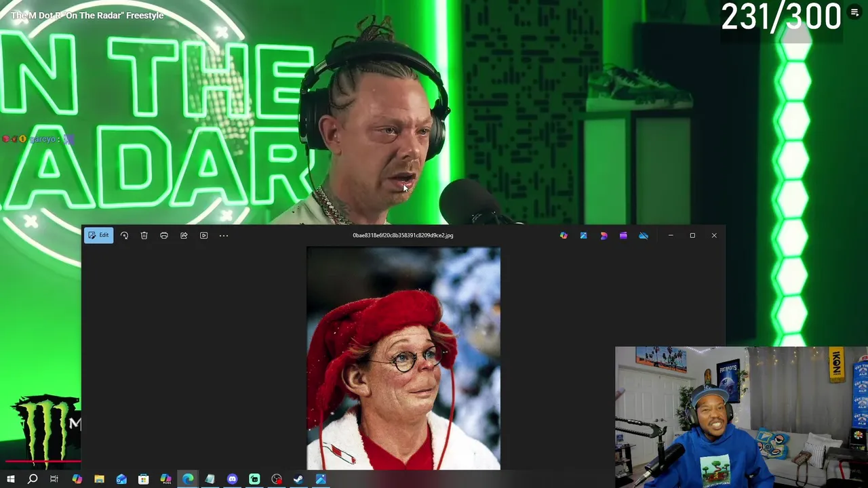The height and width of the screenshot is (488, 868).
Task: Click the video title 'On The Radar' Freestyle
Action: coord(87,15)
